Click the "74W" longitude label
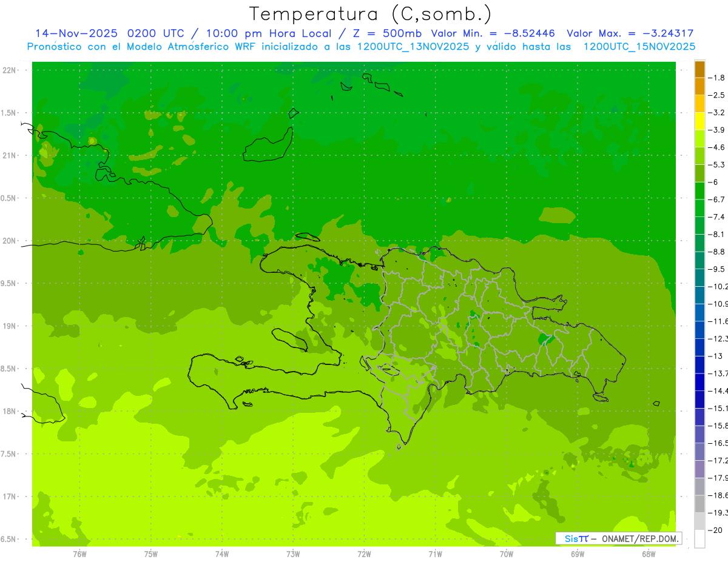Viewport: 728px width, 562px height. pyautogui.click(x=222, y=554)
